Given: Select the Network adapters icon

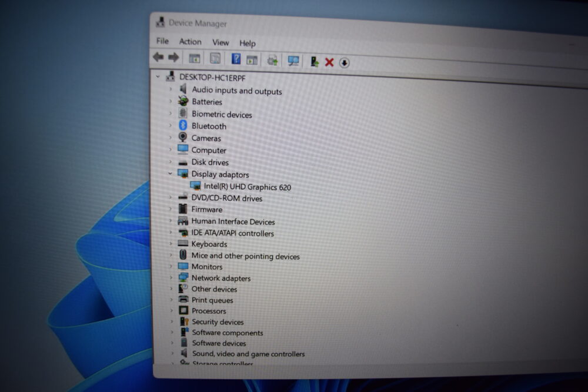Looking at the screenshot, I should pyautogui.click(x=183, y=277).
